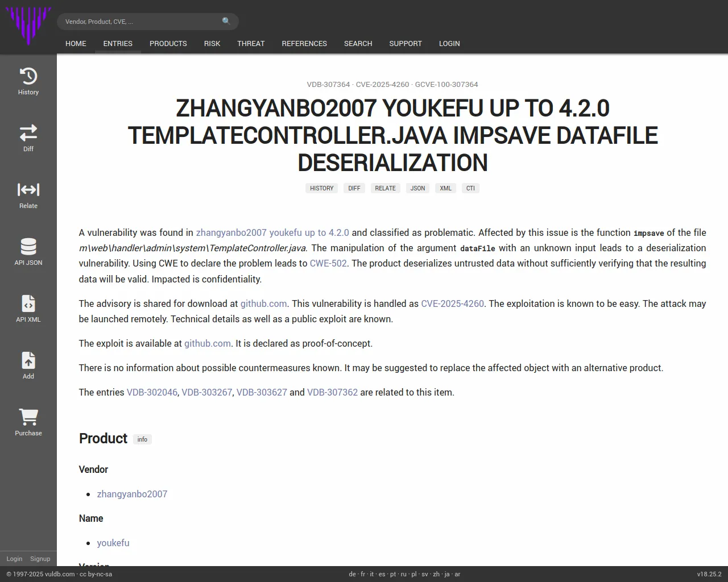Click the RELATE tag button under title
Screen dimensions: 728x582
385,188
